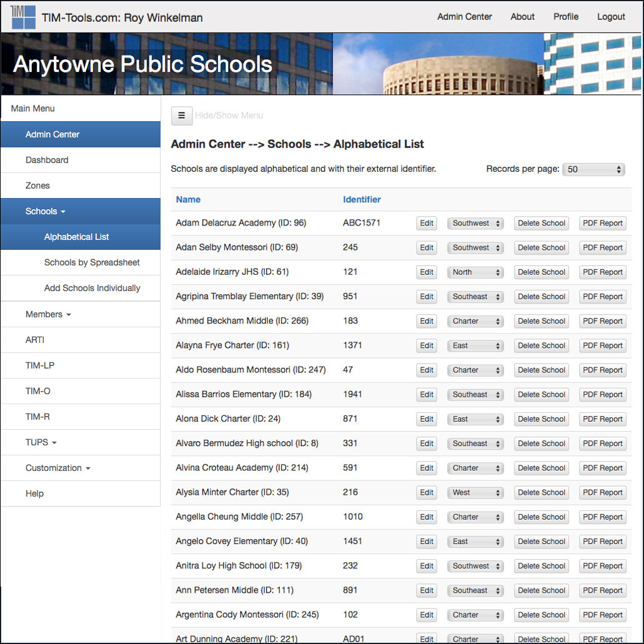Image resolution: width=644 pixels, height=644 pixels.
Task: Edit Alvaro Bermudez High school
Action: point(427,443)
